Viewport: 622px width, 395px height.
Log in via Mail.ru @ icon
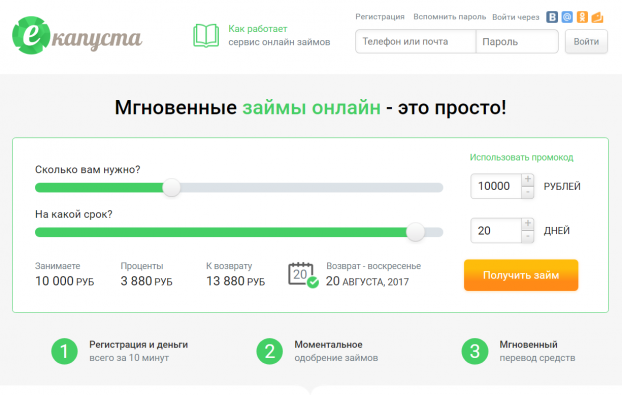pyautogui.click(x=567, y=17)
